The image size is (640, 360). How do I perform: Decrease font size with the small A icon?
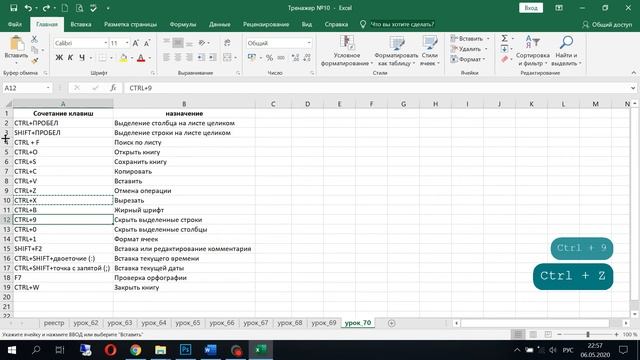[x=147, y=43]
